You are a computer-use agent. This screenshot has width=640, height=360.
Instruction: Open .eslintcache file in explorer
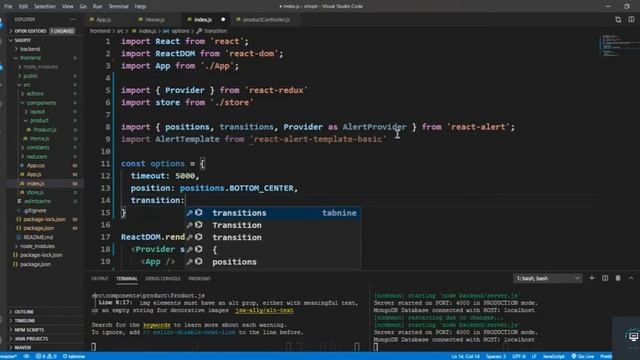coord(37,202)
